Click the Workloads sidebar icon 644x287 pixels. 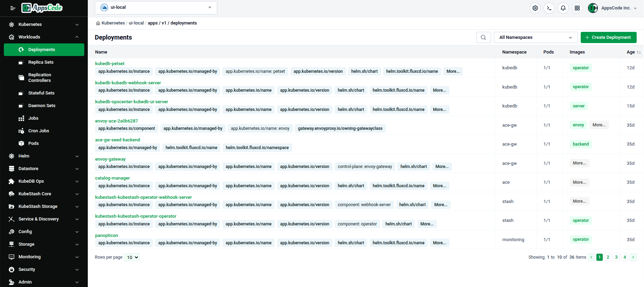[x=12, y=37]
